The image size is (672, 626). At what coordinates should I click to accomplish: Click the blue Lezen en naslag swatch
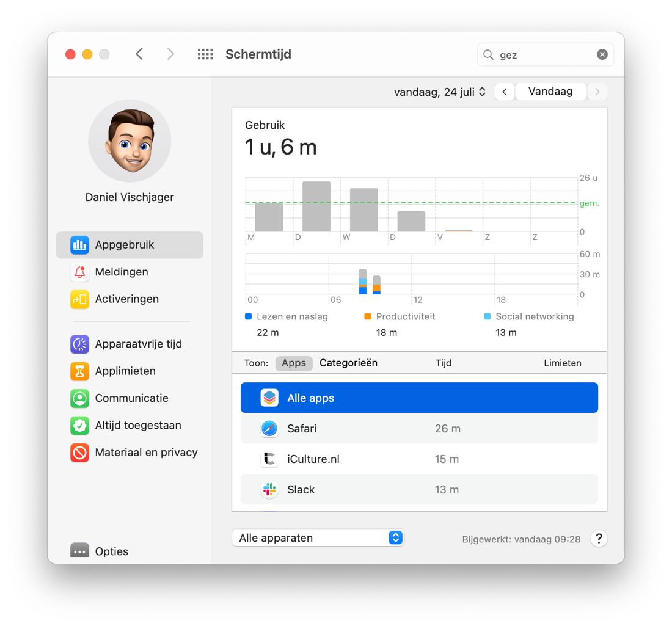tap(248, 316)
